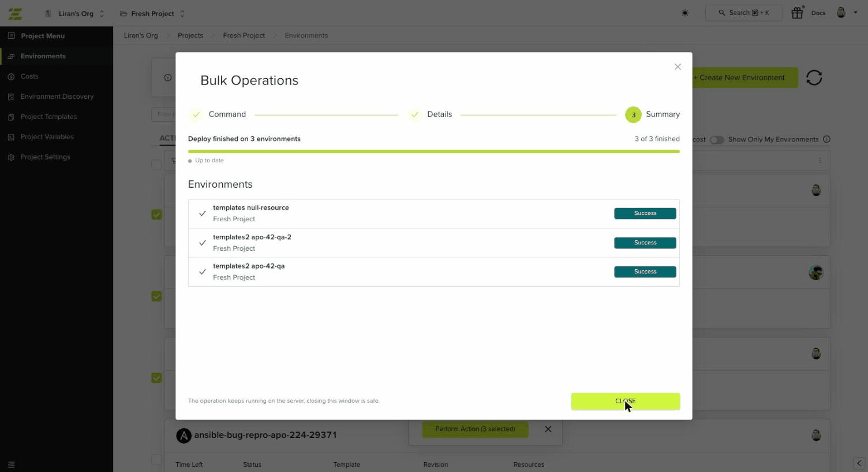Click the Costs sidebar icon
Viewport: 868px width, 472px height.
[x=11, y=76]
